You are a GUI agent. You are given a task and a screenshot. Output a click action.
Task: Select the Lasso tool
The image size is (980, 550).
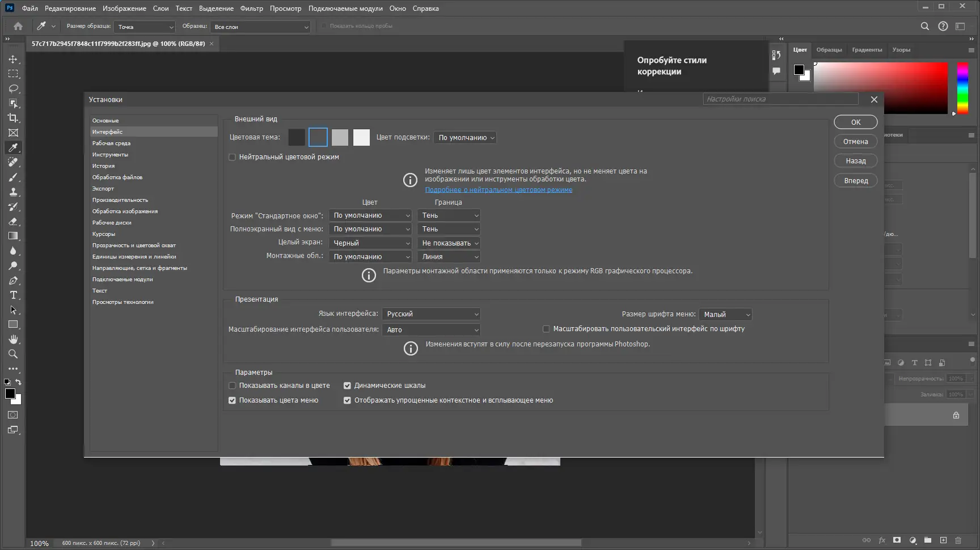tap(13, 88)
